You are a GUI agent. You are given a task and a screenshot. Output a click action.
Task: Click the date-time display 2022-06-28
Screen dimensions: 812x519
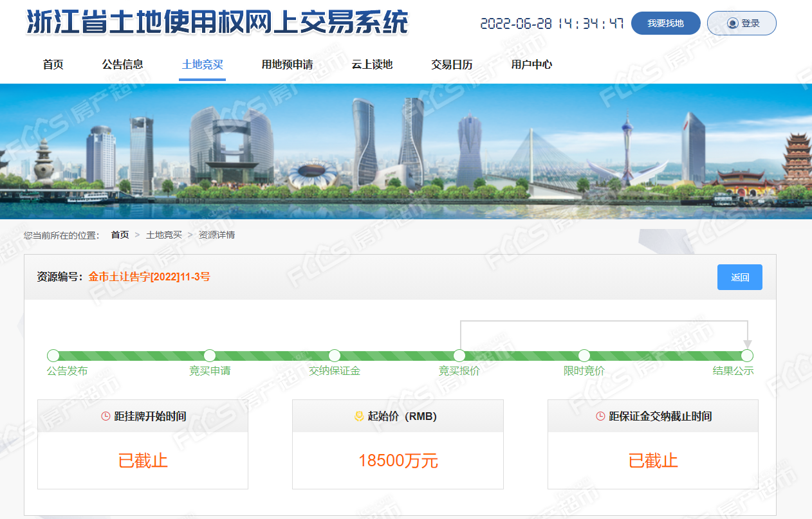(x=552, y=24)
